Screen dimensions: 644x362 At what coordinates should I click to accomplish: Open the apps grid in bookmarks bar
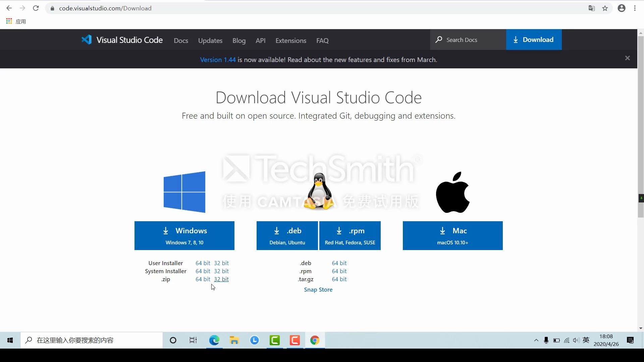(x=9, y=21)
